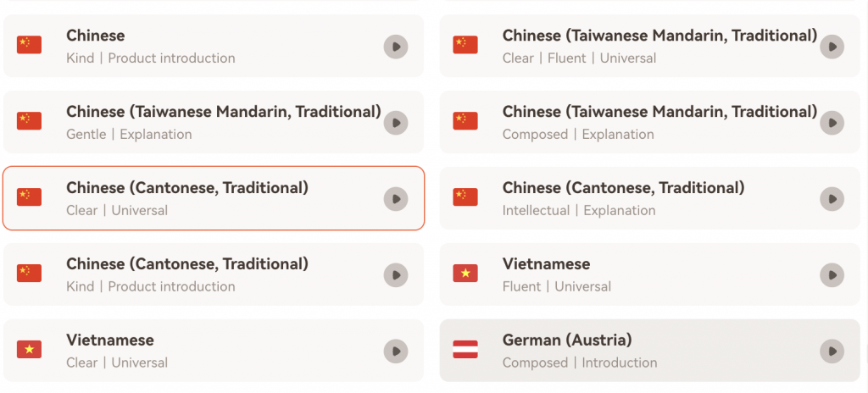Play preview of Chinese Kind Product introduction voice

coord(396,47)
